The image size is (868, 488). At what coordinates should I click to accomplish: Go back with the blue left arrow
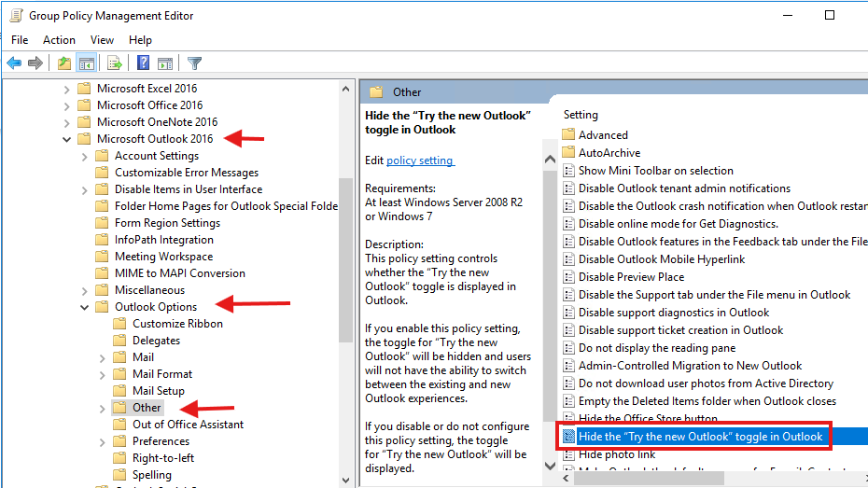14,63
